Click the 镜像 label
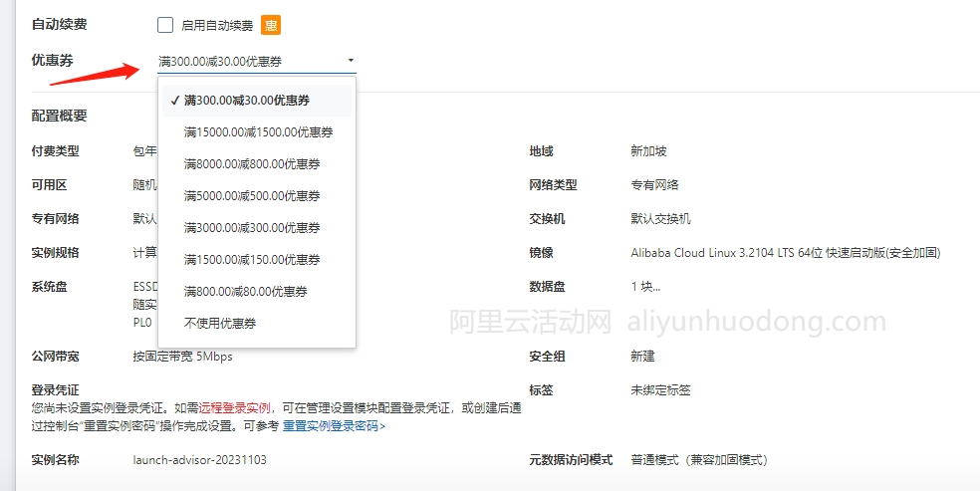Viewport: 980px width, 491px height. point(541,253)
